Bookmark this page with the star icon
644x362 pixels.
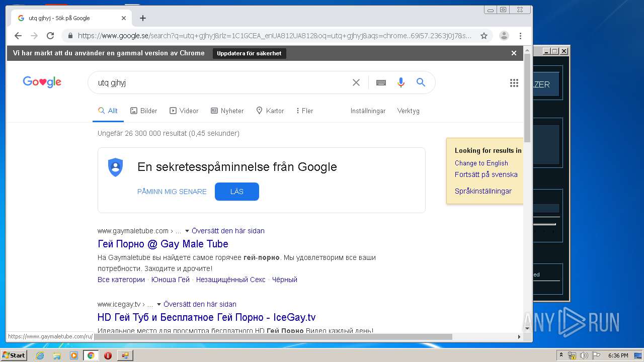pyautogui.click(x=484, y=36)
